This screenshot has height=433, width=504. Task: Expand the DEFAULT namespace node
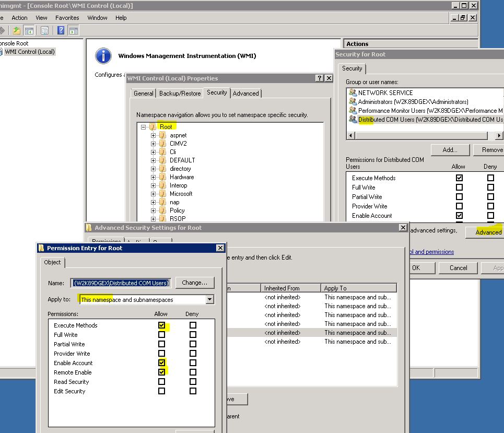pos(154,161)
